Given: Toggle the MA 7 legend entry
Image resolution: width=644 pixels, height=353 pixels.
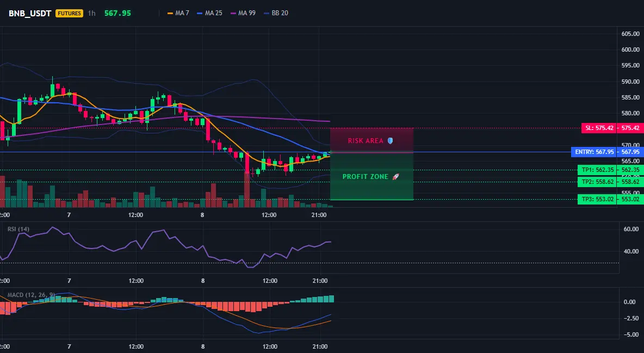Looking at the screenshot, I should pos(178,13).
